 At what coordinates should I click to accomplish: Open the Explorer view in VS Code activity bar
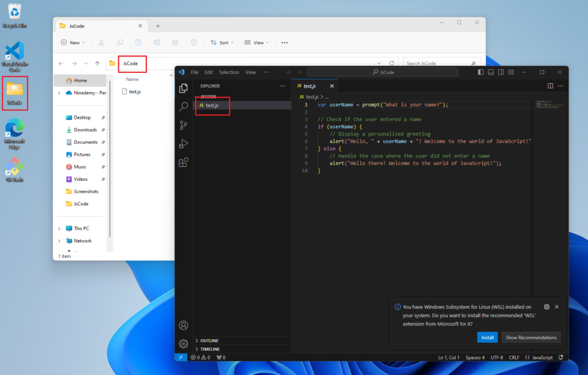183,88
